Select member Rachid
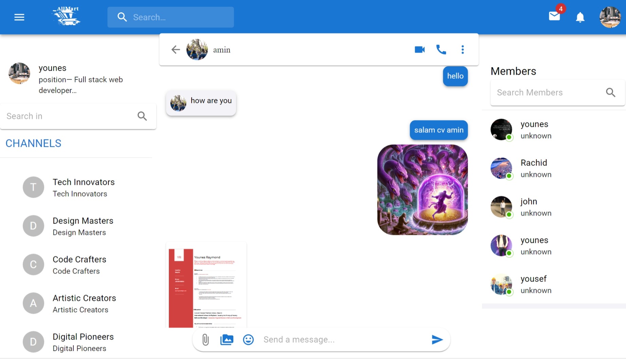 tap(554, 168)
